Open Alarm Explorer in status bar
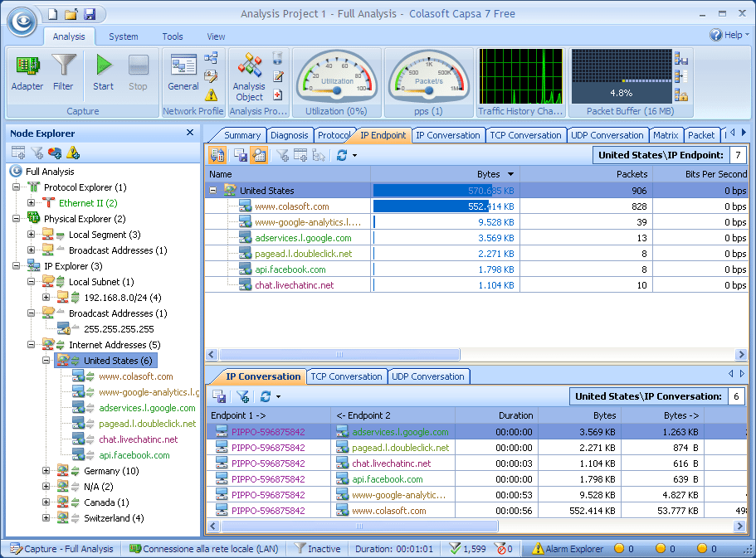The height and width of the screenshot is (558, 756). pos(568,549)
